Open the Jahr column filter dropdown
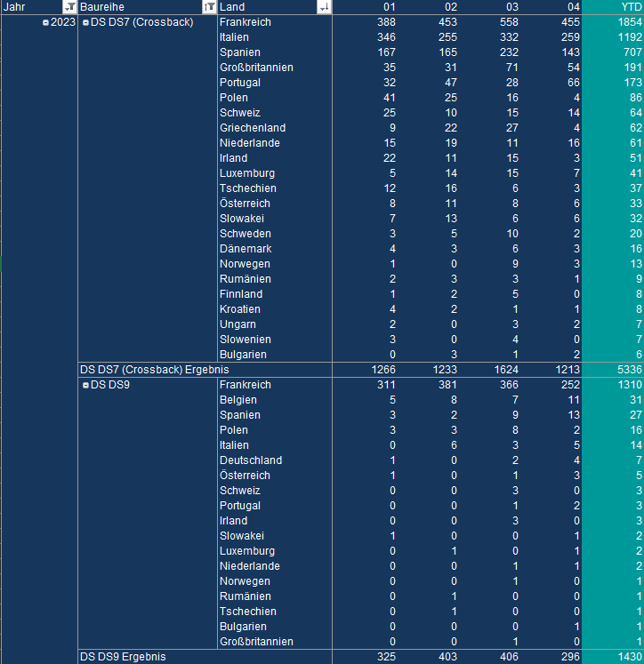This screenshot has width=644, height=664. (69, 7)
